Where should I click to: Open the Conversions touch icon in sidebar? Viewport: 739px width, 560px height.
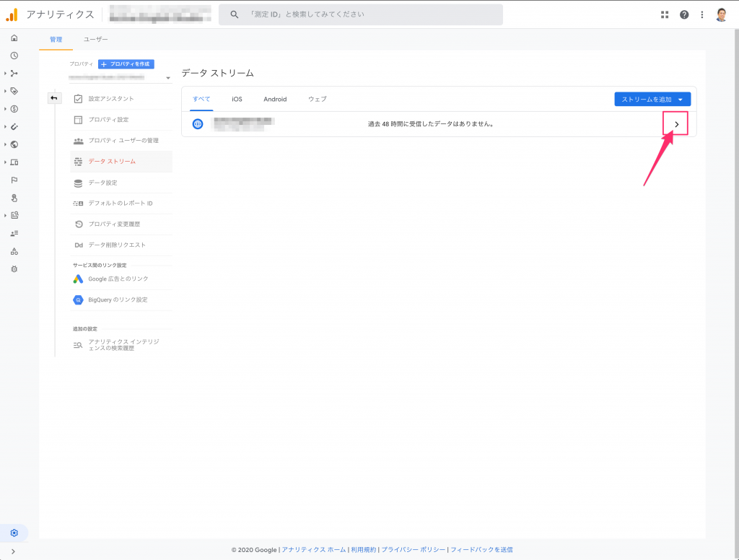[14, 198]
